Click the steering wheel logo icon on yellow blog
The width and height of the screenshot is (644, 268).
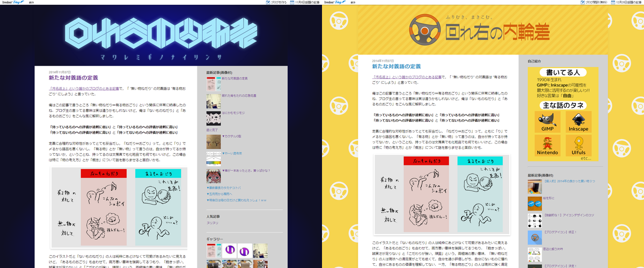pyautogui.click(x=426, y=30)
